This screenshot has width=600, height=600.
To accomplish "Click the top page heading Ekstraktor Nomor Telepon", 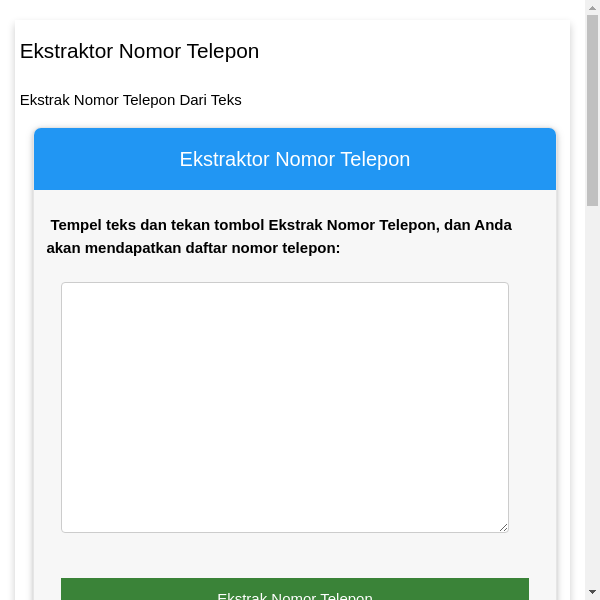I will click(139, 51).
